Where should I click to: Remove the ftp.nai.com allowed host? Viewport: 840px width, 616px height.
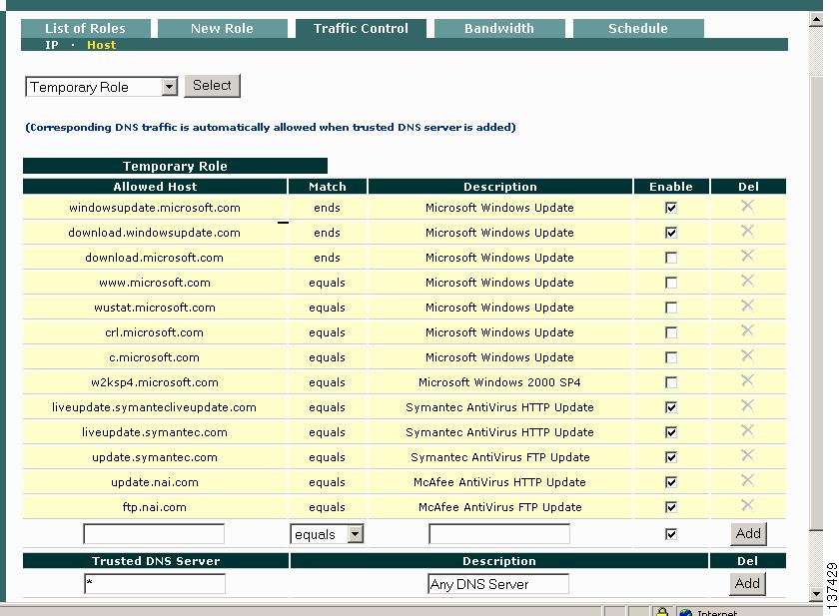click(x=747, y=506)
